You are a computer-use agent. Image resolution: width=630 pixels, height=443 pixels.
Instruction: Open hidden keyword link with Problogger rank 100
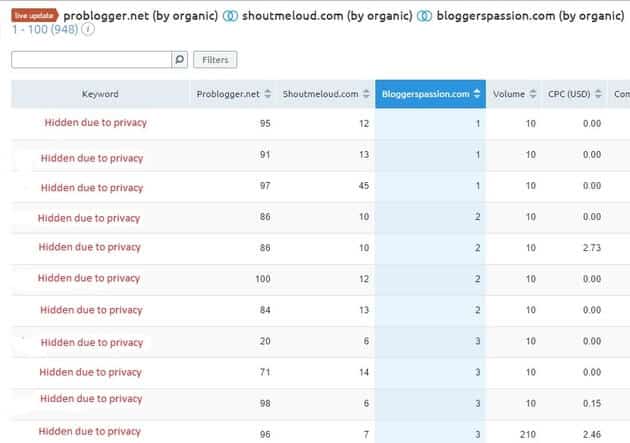(89, 278)
